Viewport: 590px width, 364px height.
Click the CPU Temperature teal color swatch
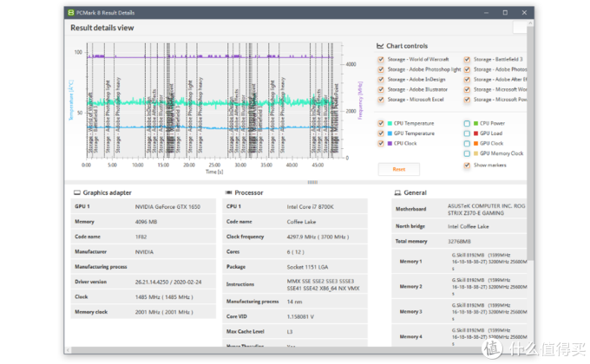390,123
